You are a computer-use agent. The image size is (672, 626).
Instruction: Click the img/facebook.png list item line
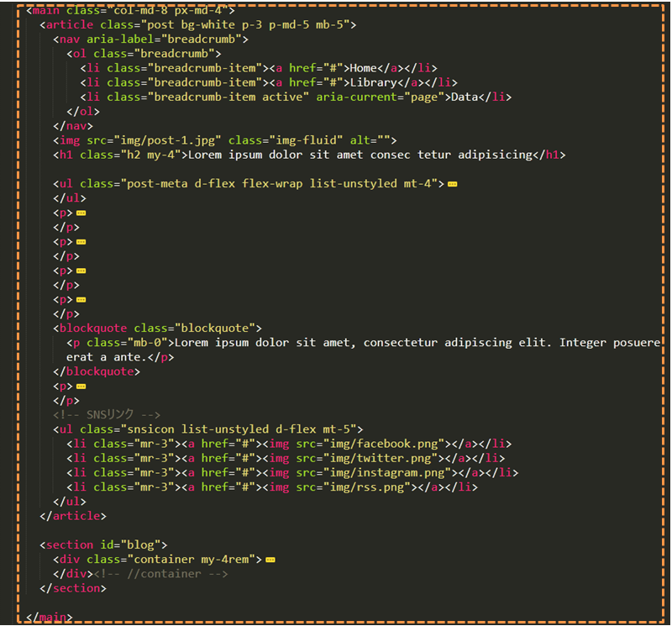click(289, 444)
